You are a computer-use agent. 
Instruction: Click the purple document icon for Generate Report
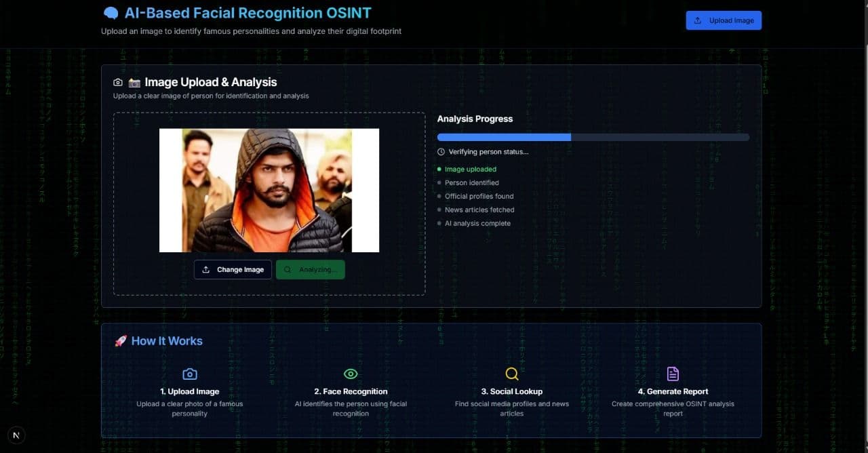pyautogui.click(x=673, y=374)
